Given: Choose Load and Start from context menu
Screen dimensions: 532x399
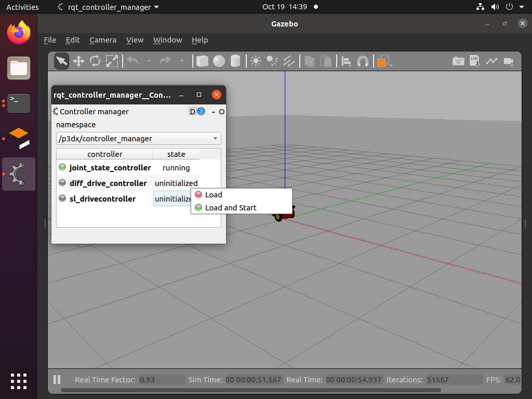Looking at the screenshot, I should tap(231, 208).
